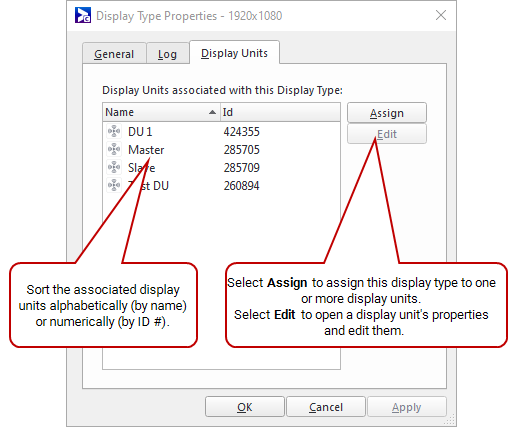Click the Master display unit icon
Image resolution: width=517 pixels, height=427 pixels.
[114, 149]
